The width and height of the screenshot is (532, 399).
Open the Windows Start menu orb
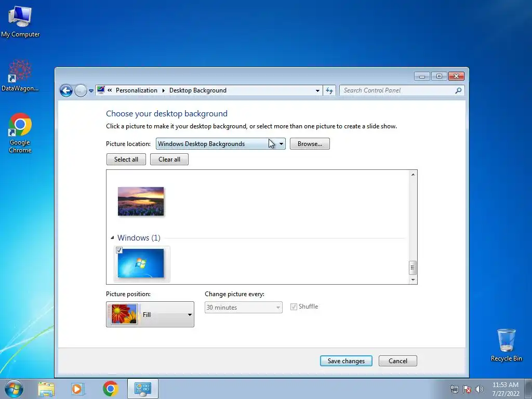point(14,389)
